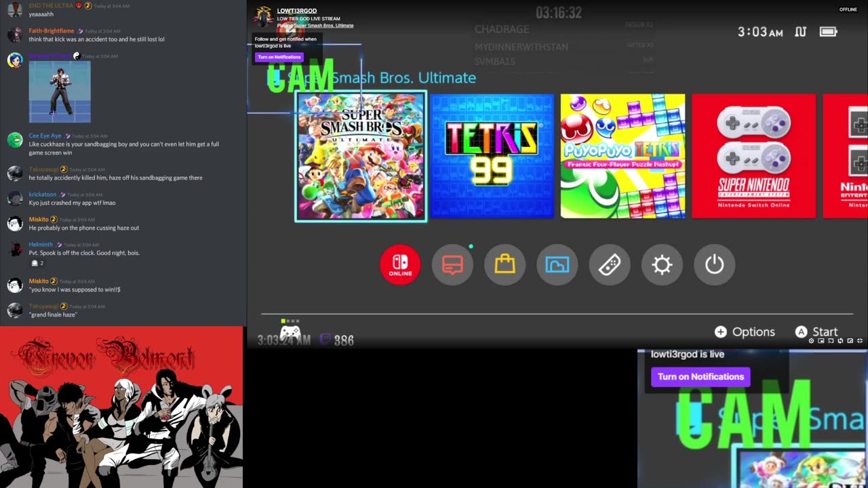Open the Twitch player settings gear
This screenshot has height=488, width=868.
click(x=811, y=341)
